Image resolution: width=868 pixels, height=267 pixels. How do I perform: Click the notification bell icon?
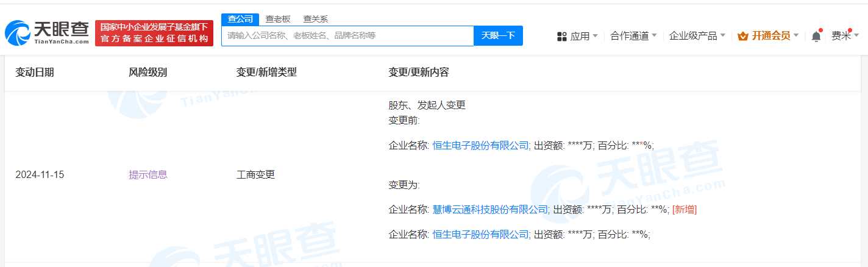click(816, 36)
